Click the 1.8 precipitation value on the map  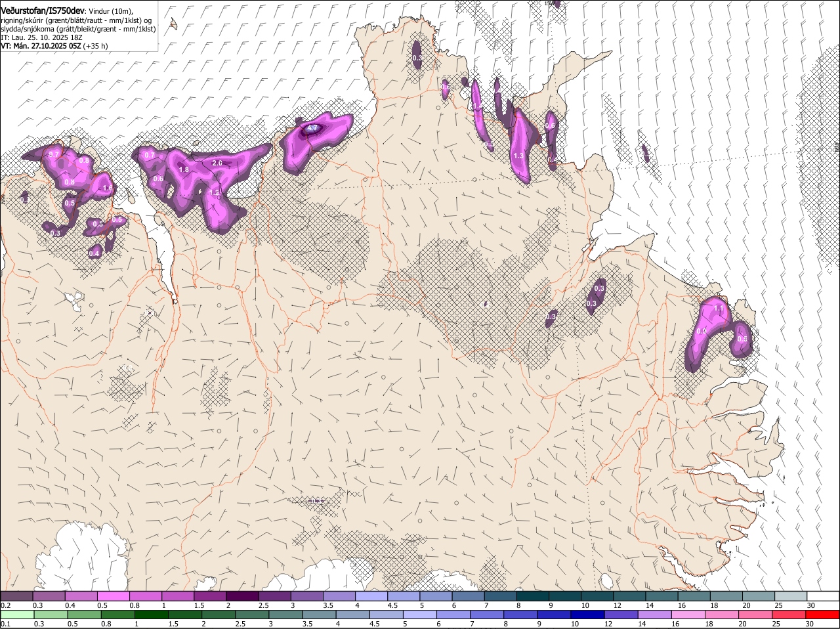coord(184,169)
